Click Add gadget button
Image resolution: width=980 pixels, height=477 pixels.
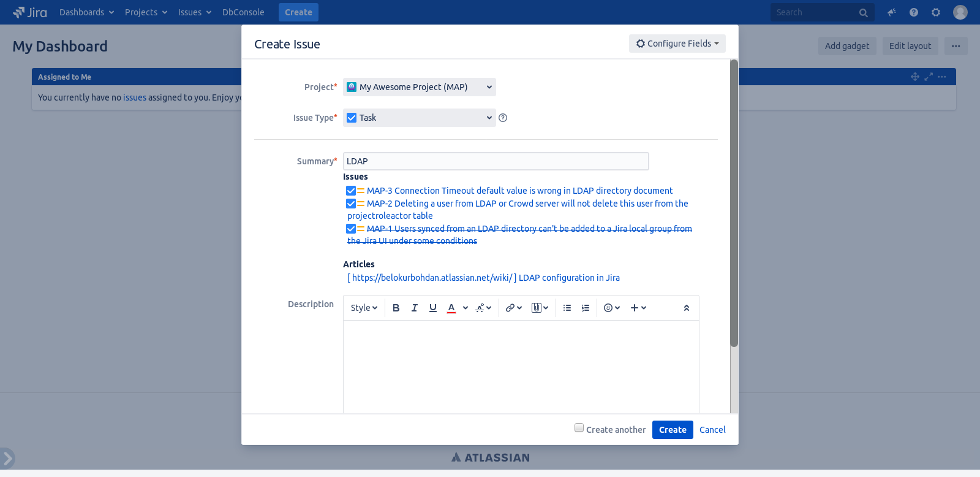point(847,46)
